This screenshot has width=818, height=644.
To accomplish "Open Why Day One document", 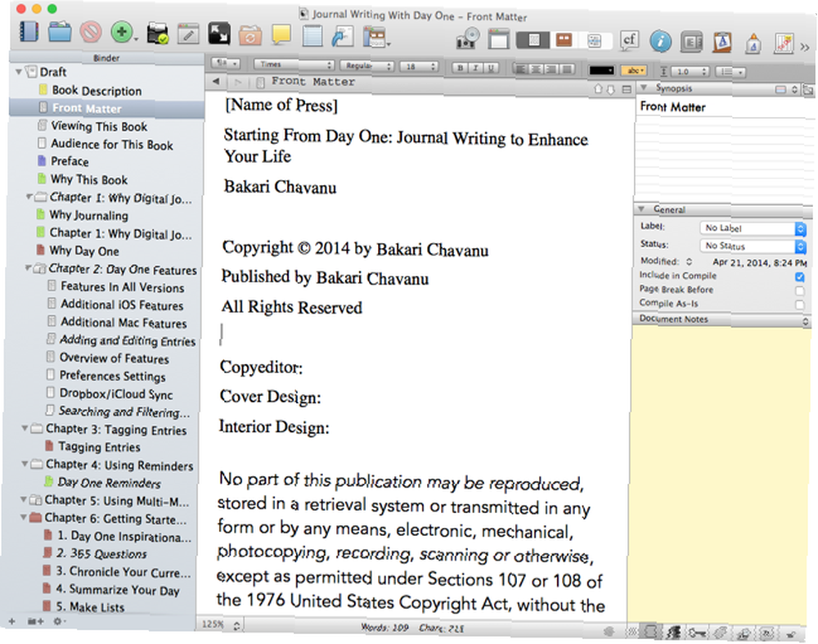I will pyautogui.click(x=84, y=251).
